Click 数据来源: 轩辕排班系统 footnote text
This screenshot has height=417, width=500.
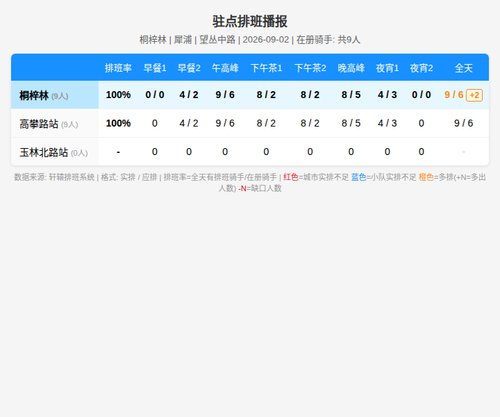click(x=54, y=177)
